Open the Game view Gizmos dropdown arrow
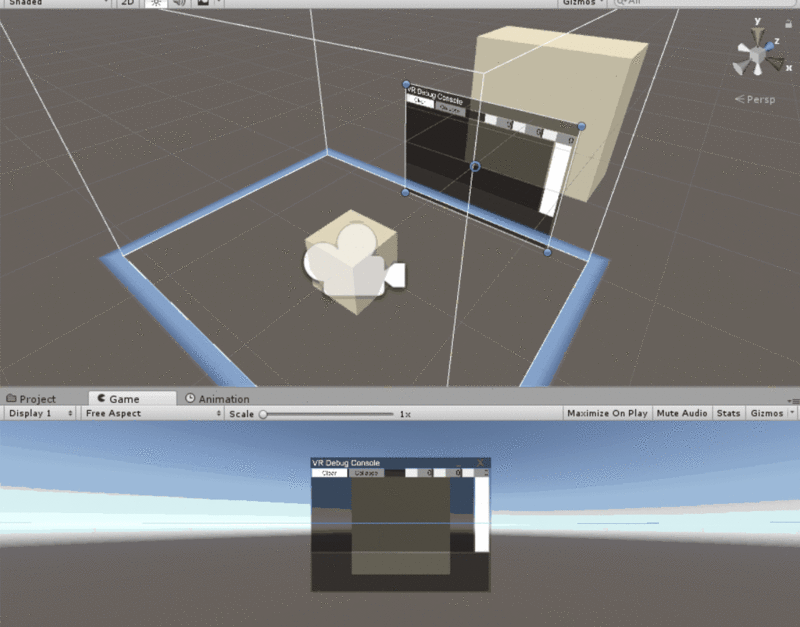Screen dimensions: 800x627 (x=792, y=413)
